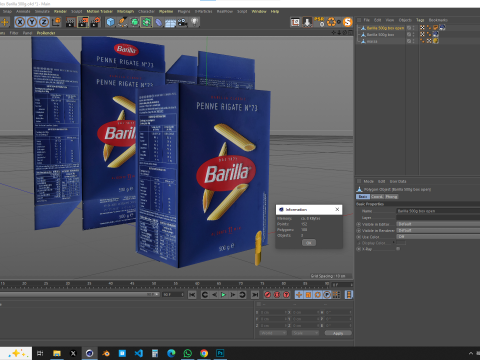Switch the coordinate system icon
480x360 pixels.
point(56,22)
